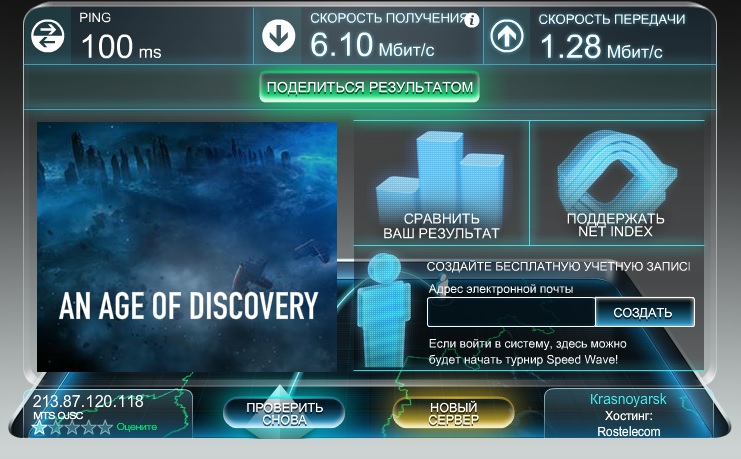Choose НОВЫЙ СЕРВЕР button
This screenshot has height=459, width=741.
pyautogui.click(x=453, y=413)
